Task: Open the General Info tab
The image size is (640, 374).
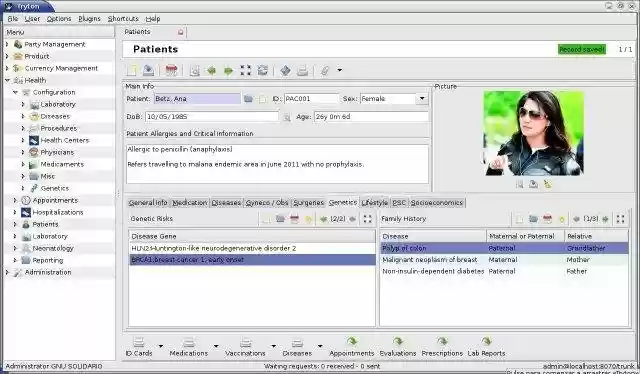Action: click(148, 203)
